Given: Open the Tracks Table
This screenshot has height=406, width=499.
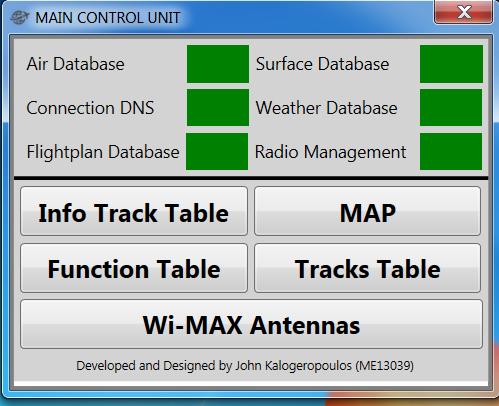Looking at the screenshot, I should 367,268.
